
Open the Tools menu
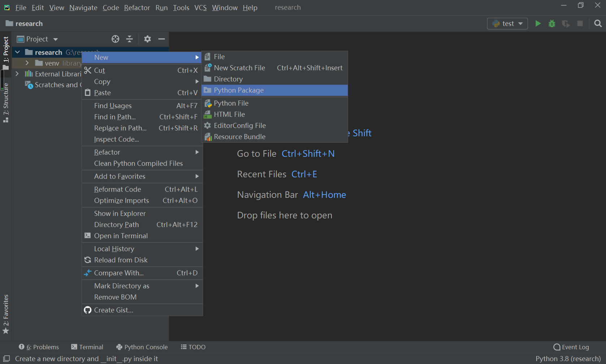point(181,8)
